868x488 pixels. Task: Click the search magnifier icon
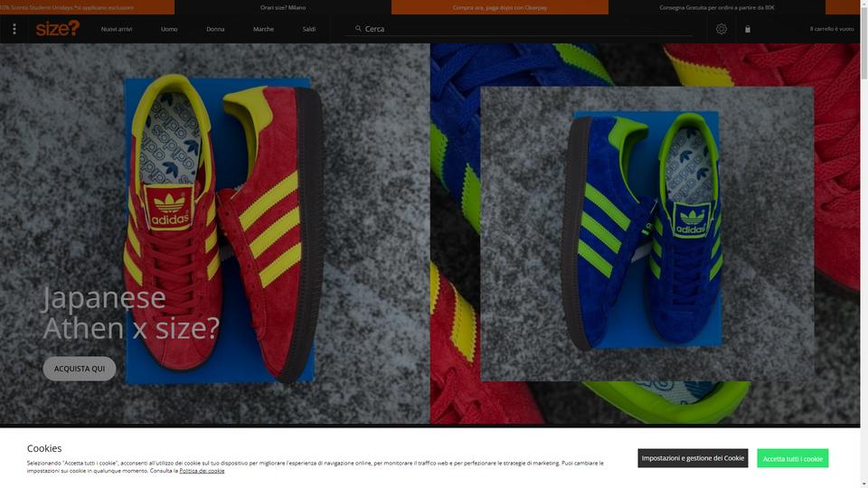click(358, 28)
